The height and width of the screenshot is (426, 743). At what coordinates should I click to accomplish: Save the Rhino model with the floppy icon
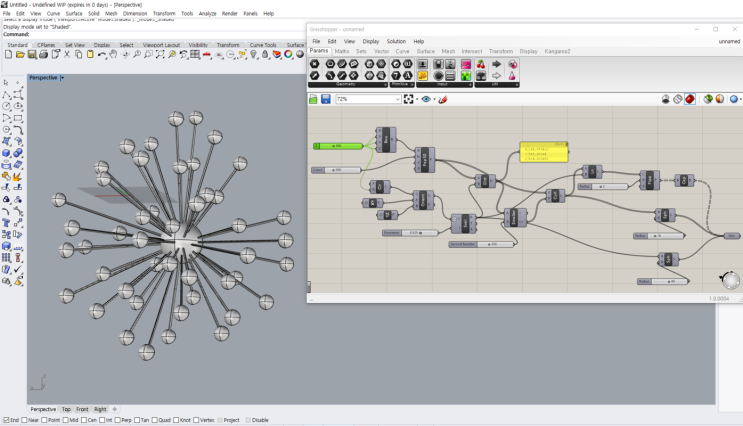coord(32,54)
